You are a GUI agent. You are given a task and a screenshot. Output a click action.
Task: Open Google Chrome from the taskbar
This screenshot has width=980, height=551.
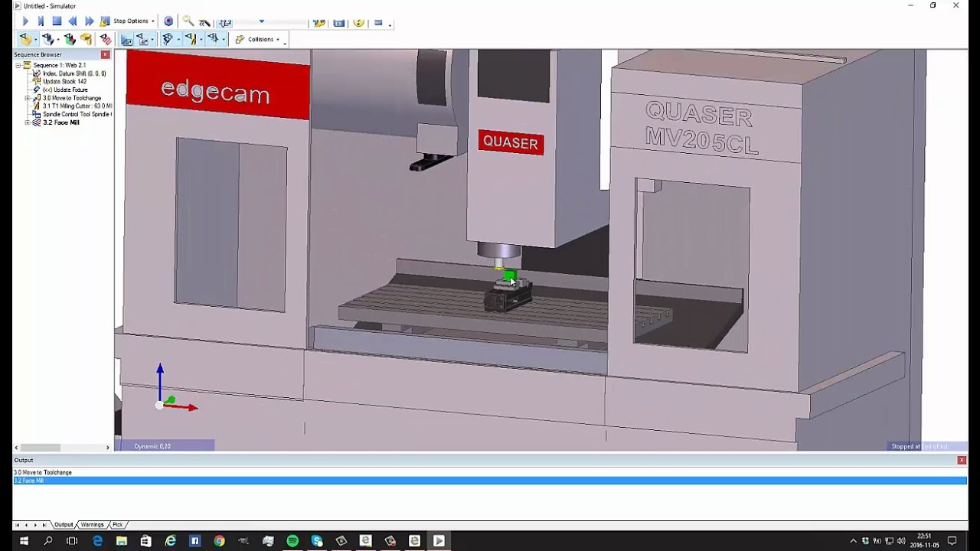pos(219,541)
